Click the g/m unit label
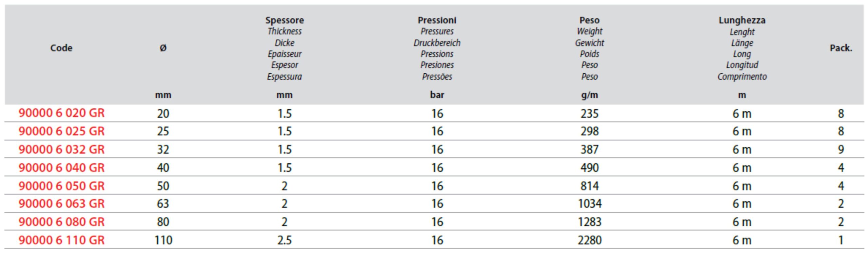The width and height of the screenshot is (868, 259). pyautogui.click(x=590, y=95)
